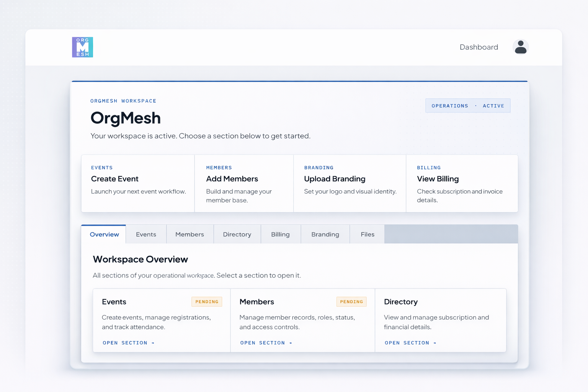Click the OPERATIONS · ACTIVE status badge
588x392 pixels.
point(468,105)
